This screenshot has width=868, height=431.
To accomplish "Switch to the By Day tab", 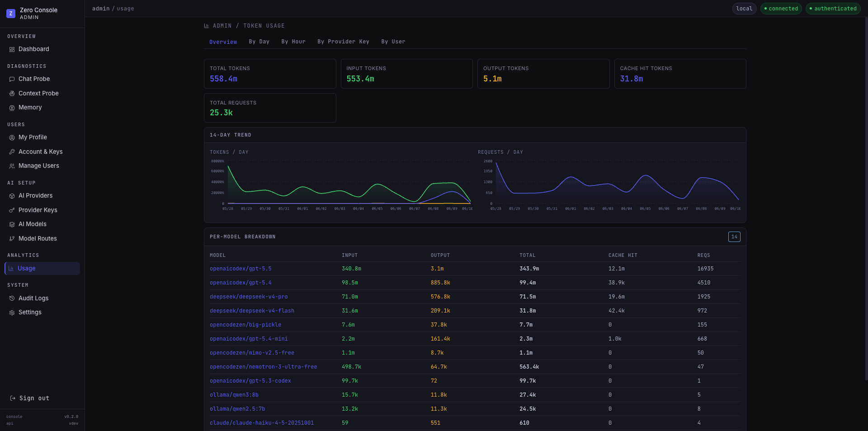I will pos(259,42).
